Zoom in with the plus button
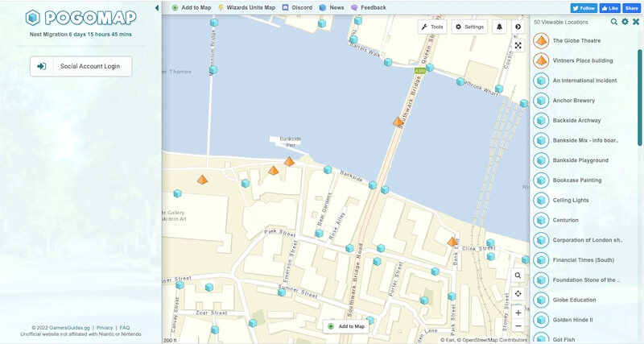Viewport: 644px width, 344px height. pyautogui.click(x=518, y=313)
